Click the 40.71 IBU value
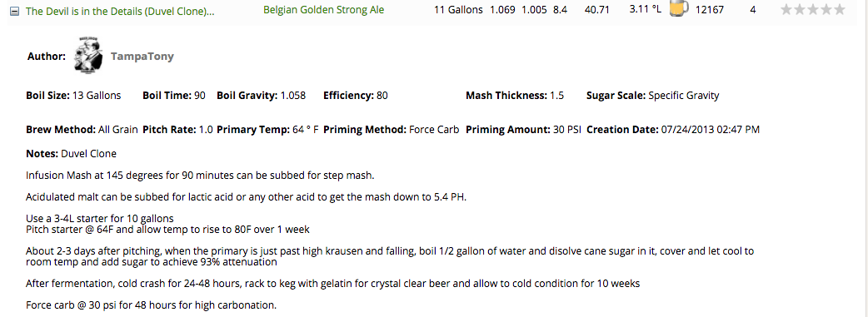The height and width of the screenshot is (317, 868). [596, 10]
